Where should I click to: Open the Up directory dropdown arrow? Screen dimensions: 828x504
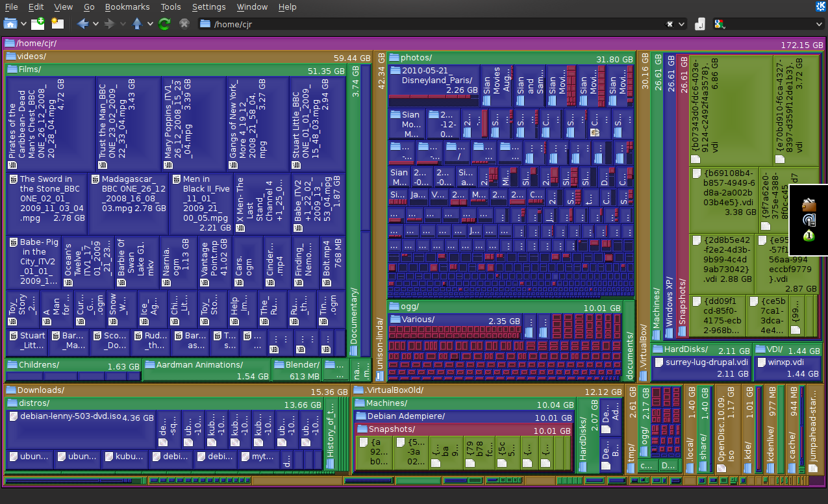click(x=150, y=24)
